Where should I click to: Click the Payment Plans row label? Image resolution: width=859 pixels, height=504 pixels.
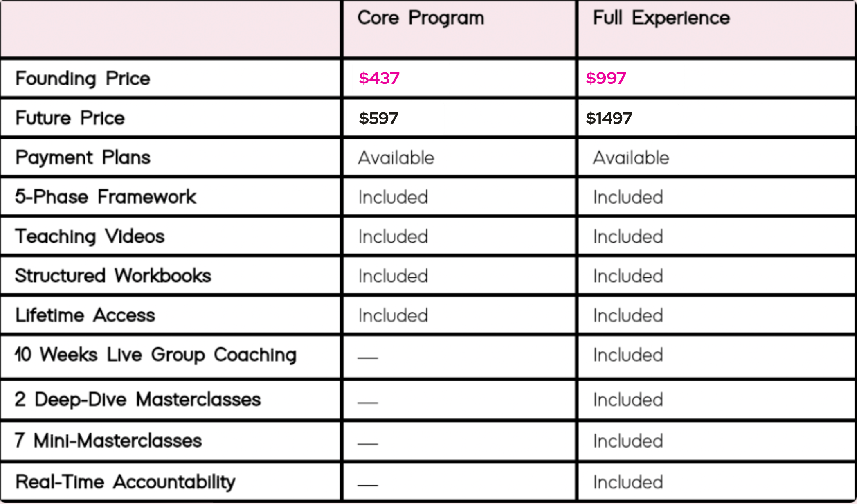point(83,158)
